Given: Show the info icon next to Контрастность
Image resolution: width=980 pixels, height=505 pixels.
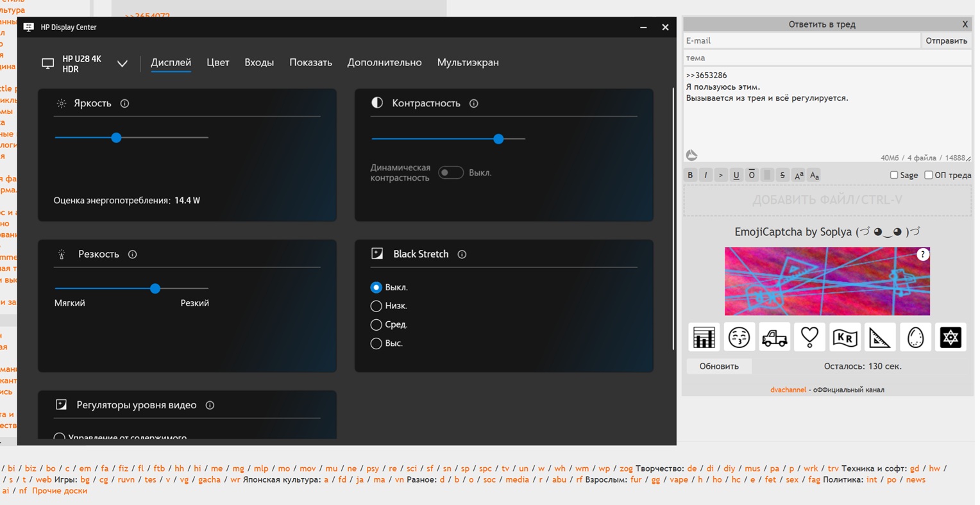Looking at the screenshot, I should (x=473, y=103).
